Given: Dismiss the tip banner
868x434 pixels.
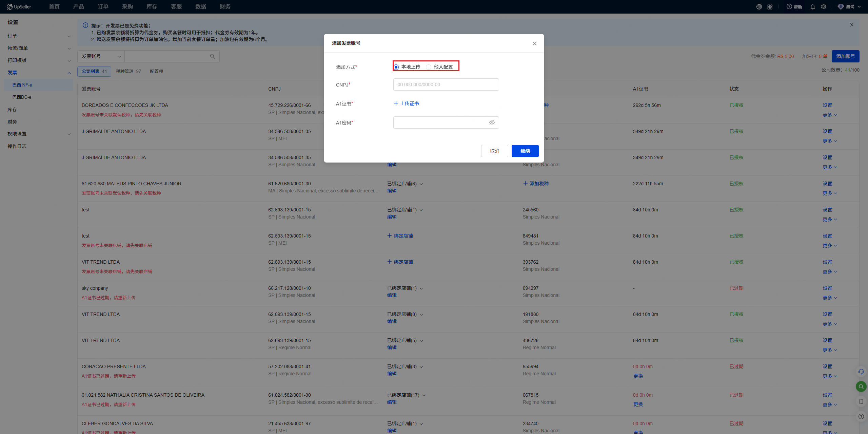Looking at the screenshot, I should [851, 25].
